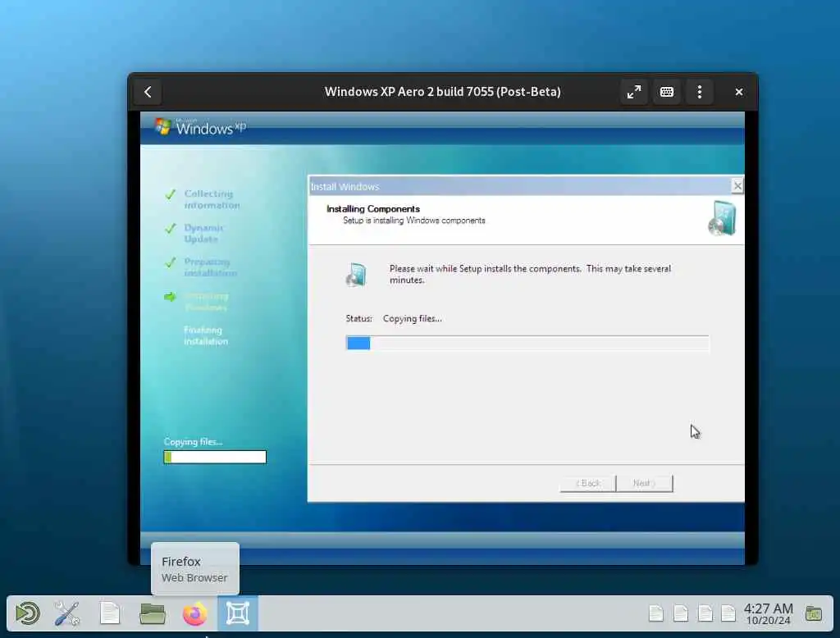Select the Dynamic Update step
840x638 pixels.
pos(203,233)
